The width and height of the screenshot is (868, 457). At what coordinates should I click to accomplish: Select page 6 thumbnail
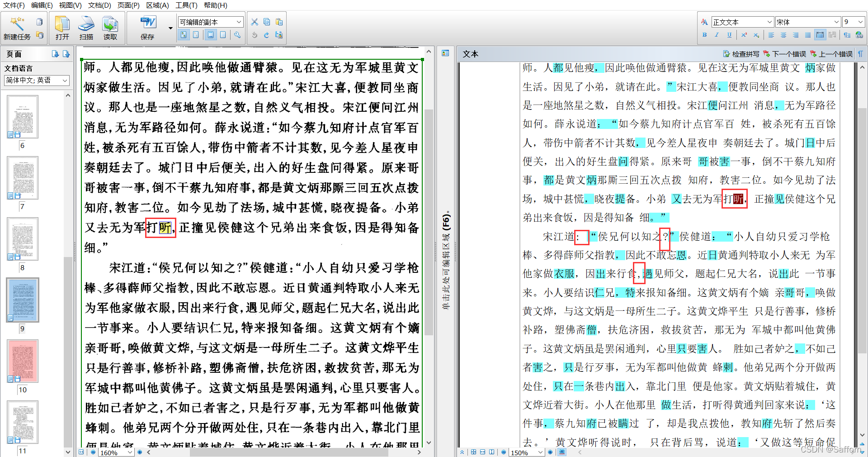click(23, 117)
